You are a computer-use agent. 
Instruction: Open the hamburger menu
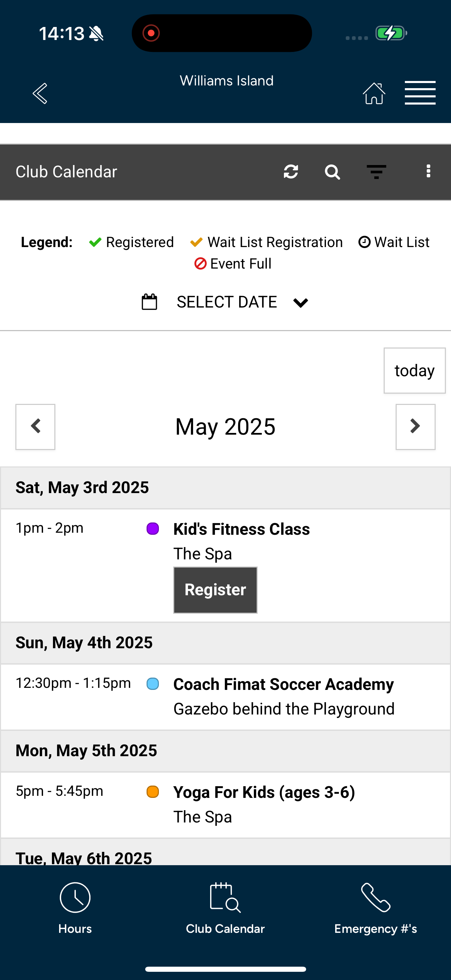[x=420, y=93]
